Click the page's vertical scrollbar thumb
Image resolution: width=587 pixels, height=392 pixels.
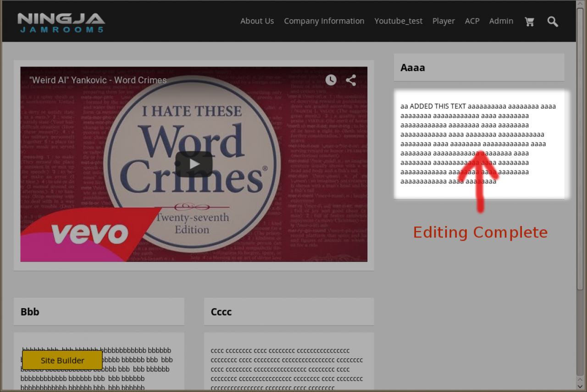pyautogui.click(x=580, y=151)
